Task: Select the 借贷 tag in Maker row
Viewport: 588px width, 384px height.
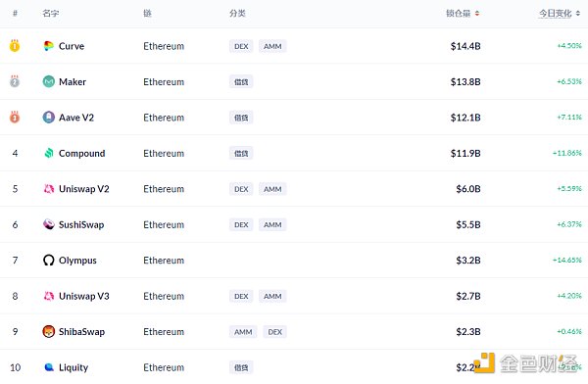Action: (241, 81)
